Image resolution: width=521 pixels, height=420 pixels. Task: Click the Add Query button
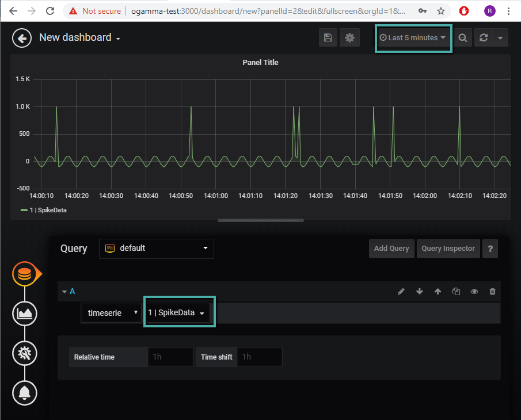(x=391, y=249)
